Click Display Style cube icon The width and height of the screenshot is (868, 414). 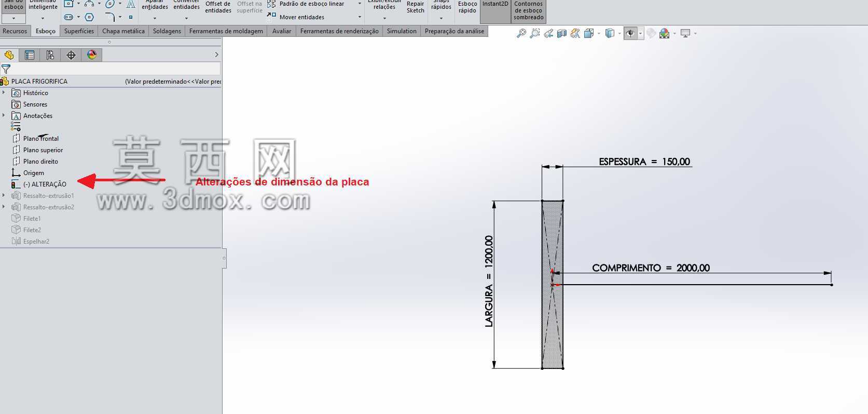pyautogui.click(x=610, y=33)
